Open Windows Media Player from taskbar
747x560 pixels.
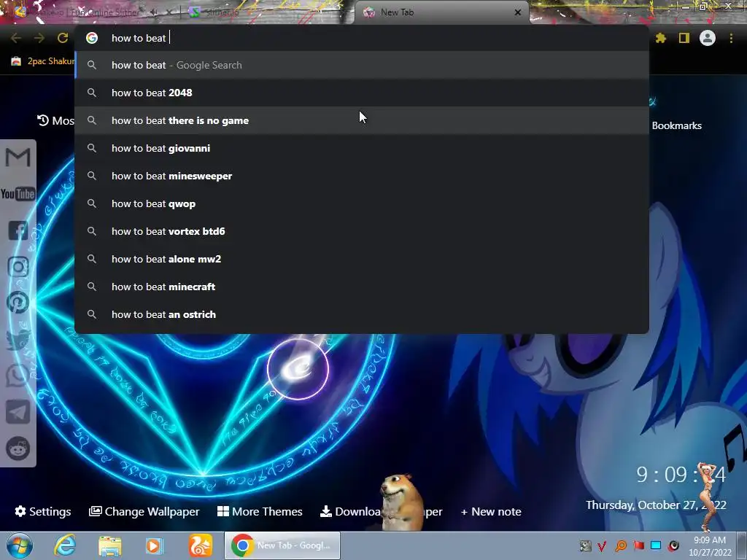point(154,545)
